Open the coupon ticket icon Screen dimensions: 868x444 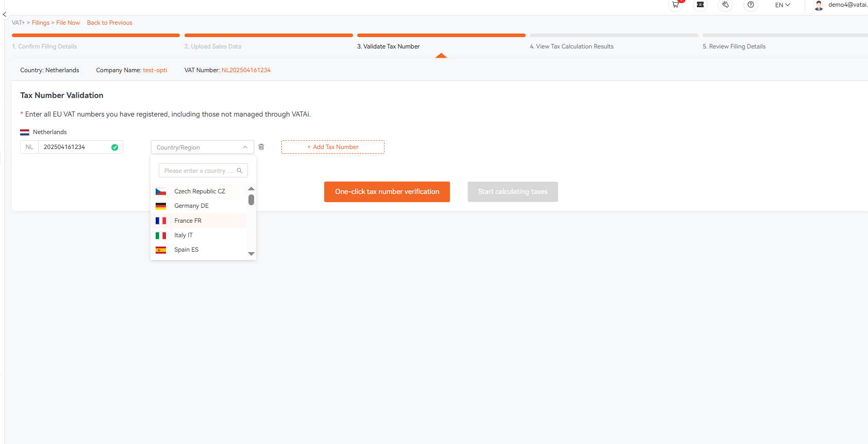point(700,5)
